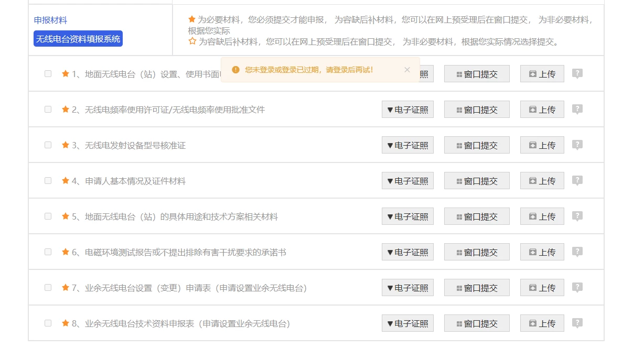Upload material 5 using its 上传 button

tap(542, 216)
